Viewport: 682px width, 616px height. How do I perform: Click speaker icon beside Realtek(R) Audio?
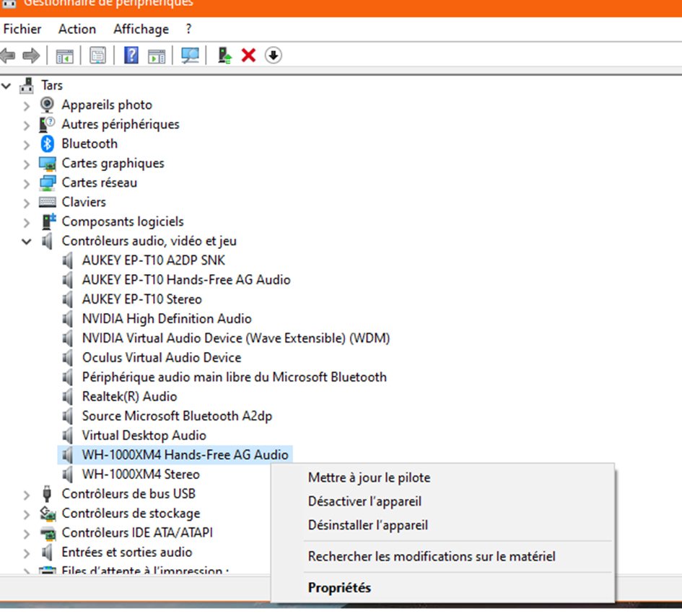pos(67,397)
